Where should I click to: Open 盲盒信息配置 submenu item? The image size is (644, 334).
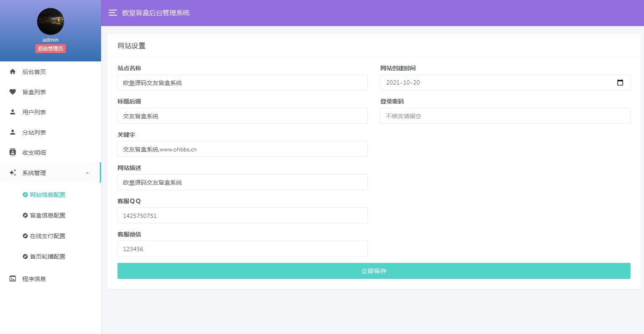[48, 215]
